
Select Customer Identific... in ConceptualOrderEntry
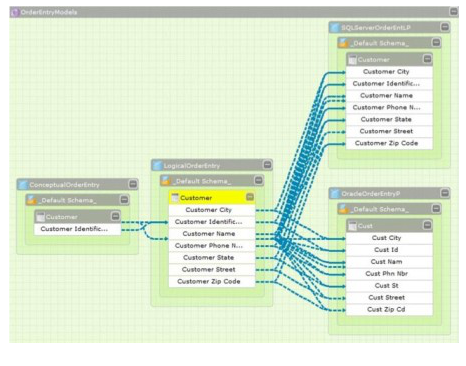[77, 229]
